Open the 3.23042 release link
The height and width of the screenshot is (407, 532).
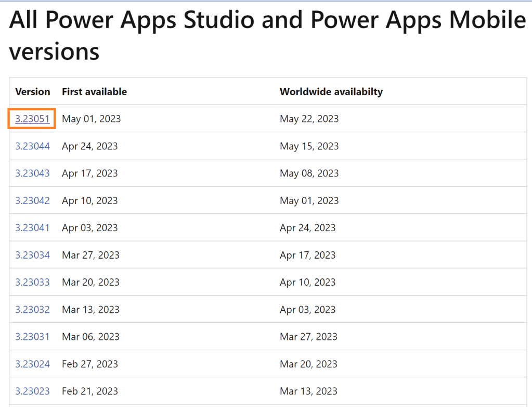tap(32, 200)
